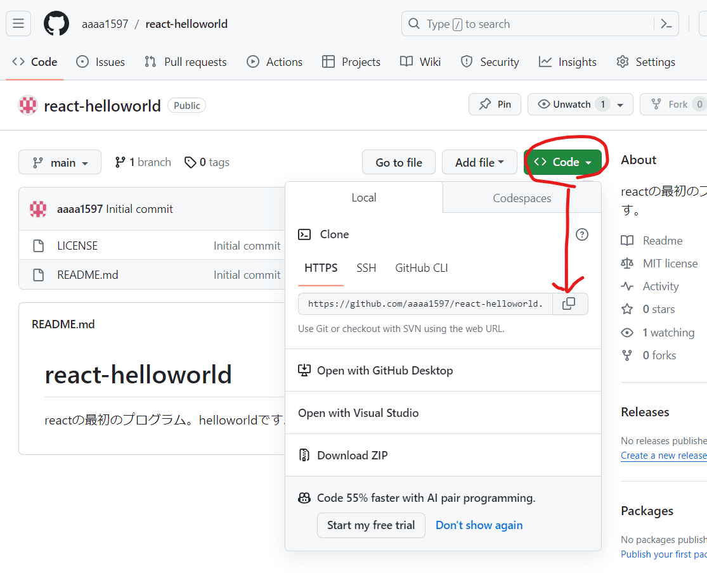707x588 pixels.
Task: Open the Security tab
Action: point(490,61)
